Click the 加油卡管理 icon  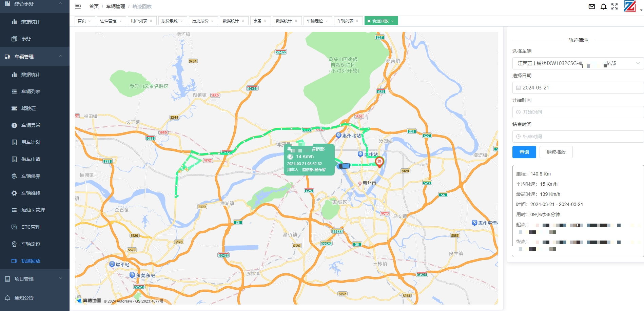(x=14, y=210)
